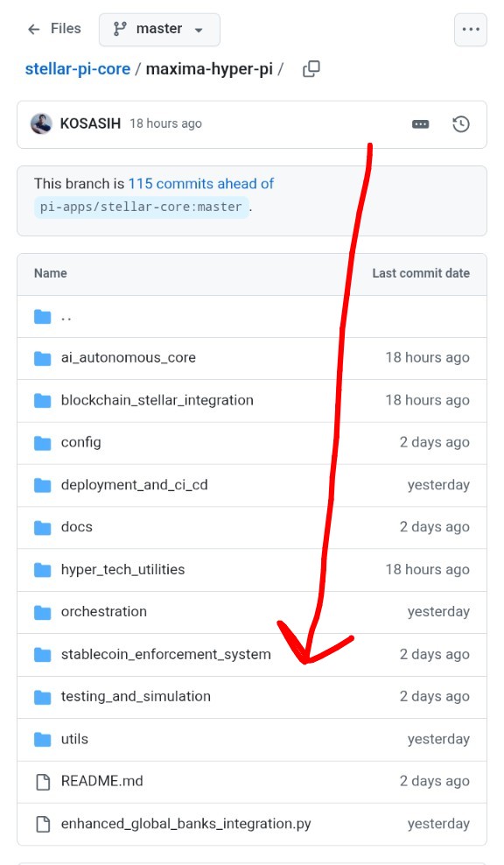Click the maxima-hyper-pi breadcrumb text

coord(209,69)
